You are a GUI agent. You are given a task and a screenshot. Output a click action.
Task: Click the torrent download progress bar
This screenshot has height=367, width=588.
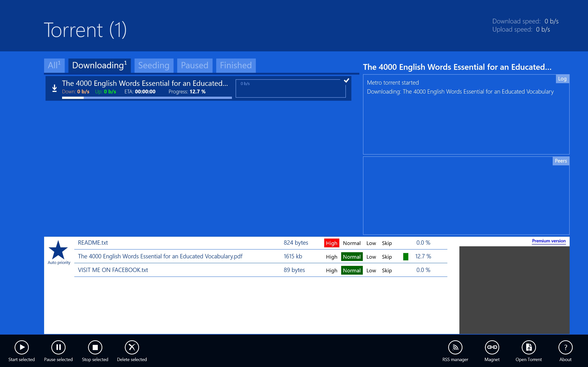coord(147,98)
